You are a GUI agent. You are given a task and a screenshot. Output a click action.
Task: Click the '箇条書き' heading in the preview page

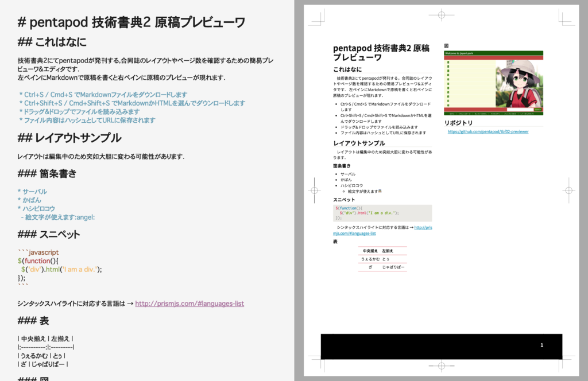coord(342,166)
